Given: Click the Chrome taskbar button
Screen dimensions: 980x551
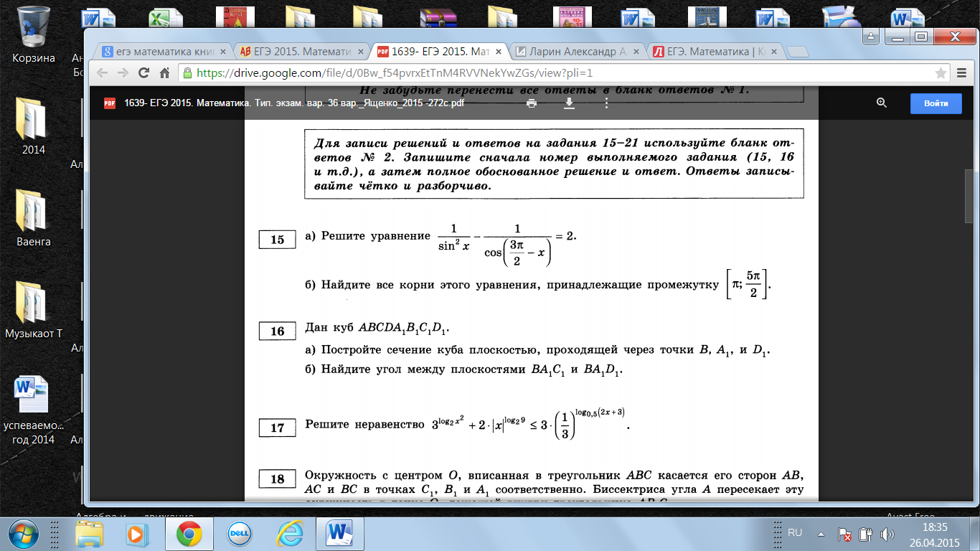Looking at the screenshot, I should [x=189, y=534].
